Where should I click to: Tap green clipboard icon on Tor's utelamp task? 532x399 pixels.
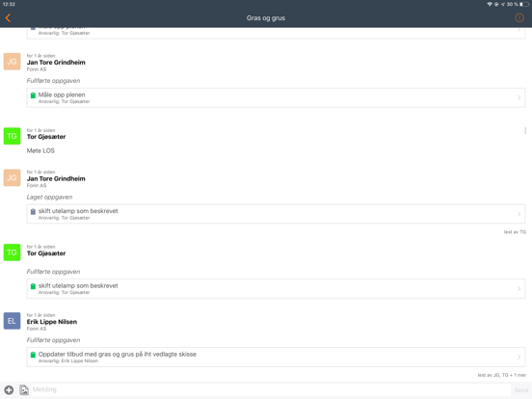tap(33, 286)
